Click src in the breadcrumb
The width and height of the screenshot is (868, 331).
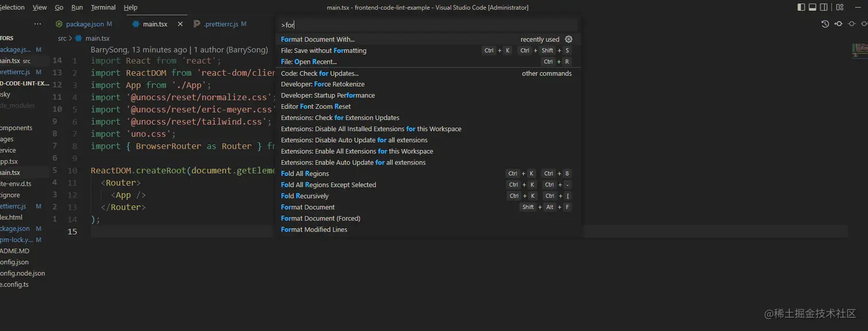(x=62, y=38)
